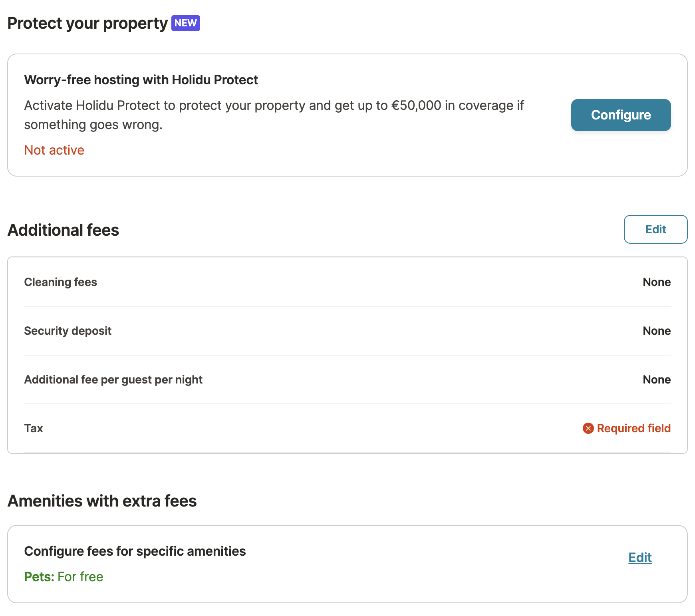Click the Additional fees section heading
The height and width of the screenshot is (616, 695).
(x=64, y=230)
